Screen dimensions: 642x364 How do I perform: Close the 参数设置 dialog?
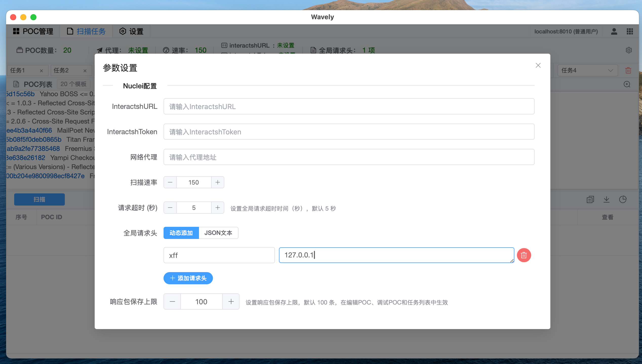[x=538, y=65]
